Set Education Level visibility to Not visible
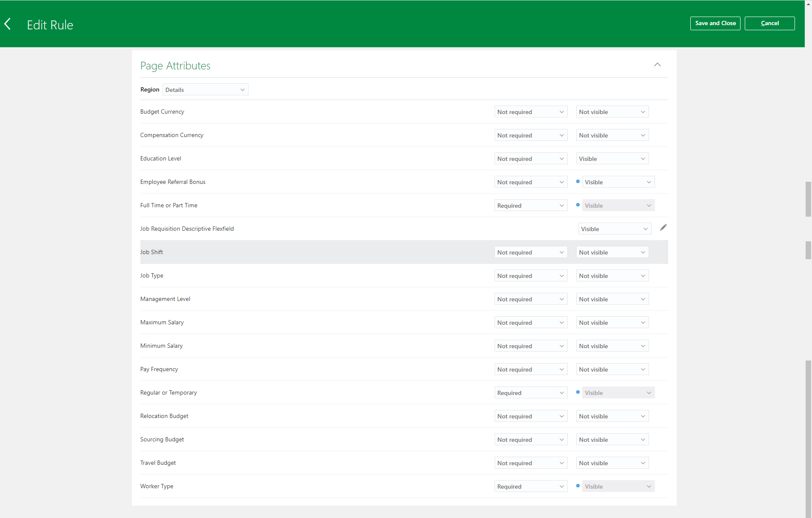The height and width of the screenshot is (518, 812). (x=612, y=158)
